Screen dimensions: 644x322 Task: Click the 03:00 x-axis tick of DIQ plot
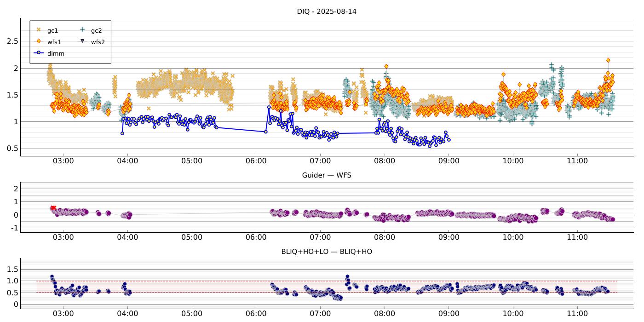[63, 161]
